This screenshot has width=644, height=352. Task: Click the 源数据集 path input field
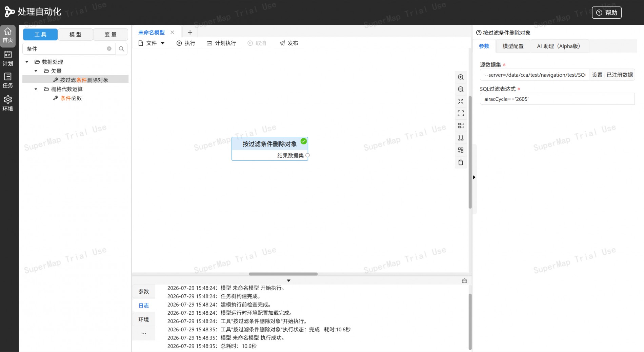click(535, 75)
